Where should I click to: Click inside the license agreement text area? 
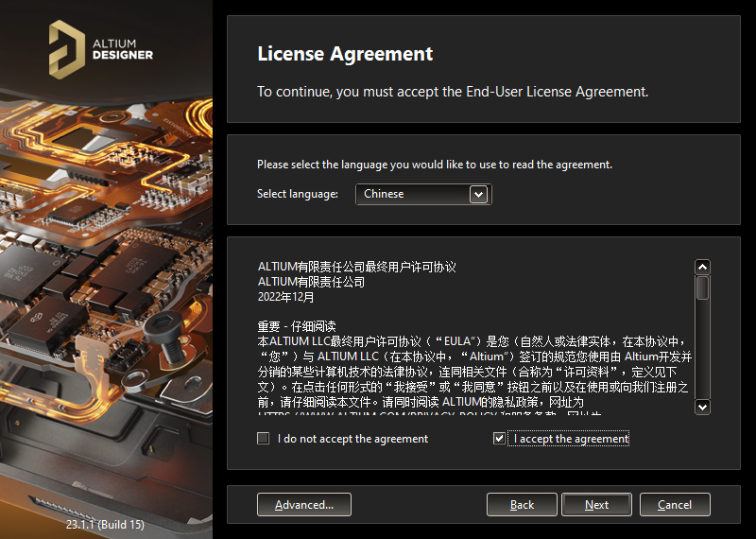(475, 337)
